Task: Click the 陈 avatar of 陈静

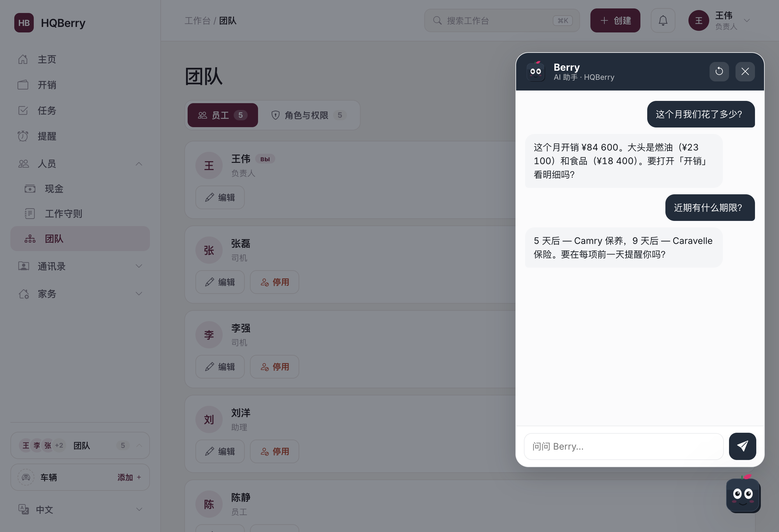Action: (x=209, y=504)
